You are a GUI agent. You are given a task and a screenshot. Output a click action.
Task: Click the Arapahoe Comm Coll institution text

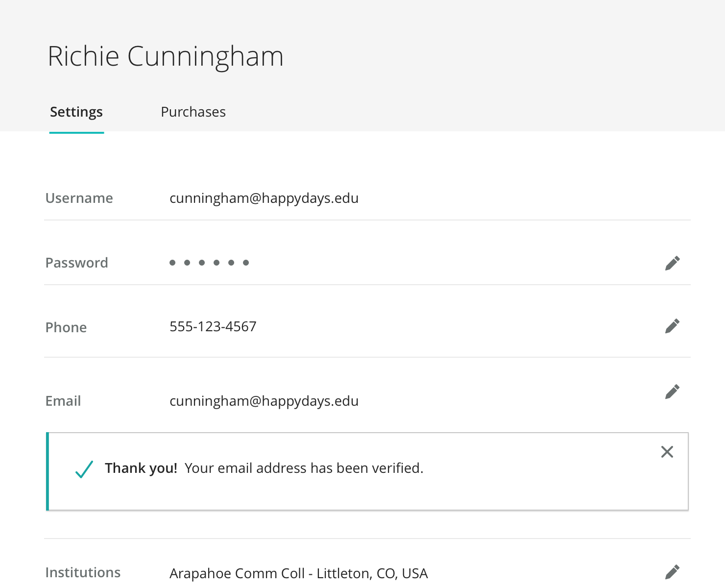tap(298, 573)
